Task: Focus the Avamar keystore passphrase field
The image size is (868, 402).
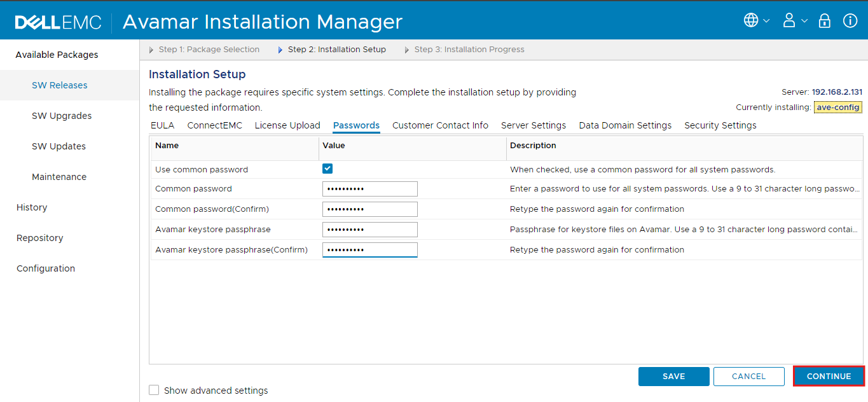Action: [x=370, y=230]
